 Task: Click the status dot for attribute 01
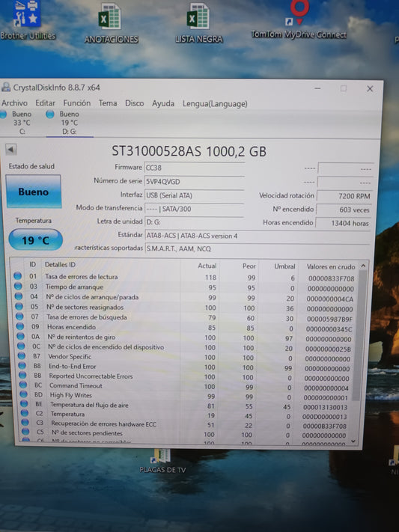pyautogui.click(x=18, y=276)
